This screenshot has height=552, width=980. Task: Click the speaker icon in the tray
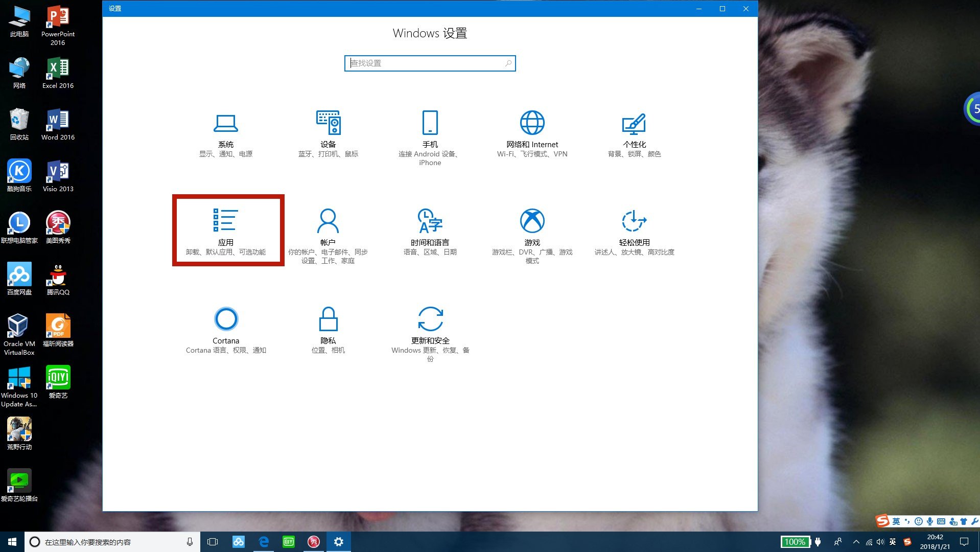coord(880,542)
